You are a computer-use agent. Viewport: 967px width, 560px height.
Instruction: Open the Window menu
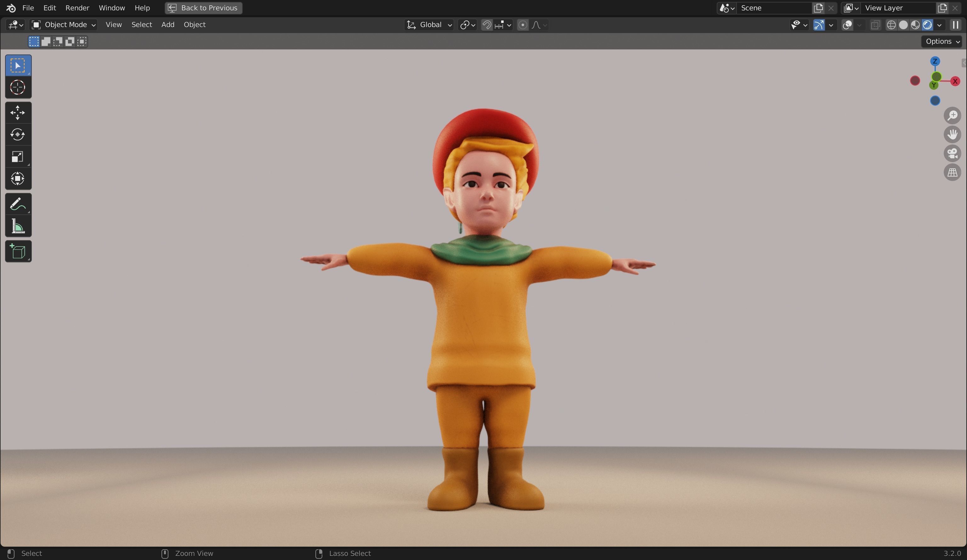(x=112, y=8)
